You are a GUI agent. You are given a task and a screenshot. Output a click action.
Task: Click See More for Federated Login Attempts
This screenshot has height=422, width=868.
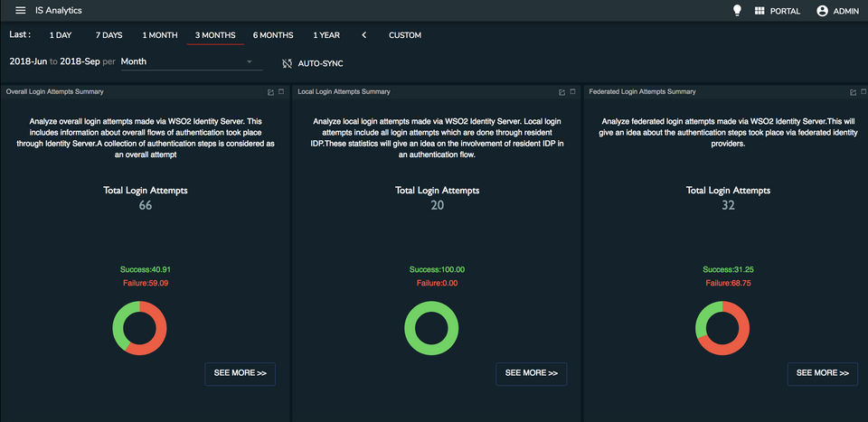click(823, 373)
